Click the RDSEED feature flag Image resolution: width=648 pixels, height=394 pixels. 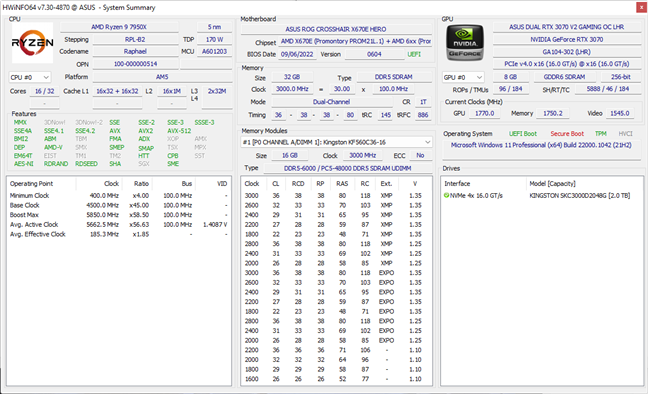coord(86,164)
